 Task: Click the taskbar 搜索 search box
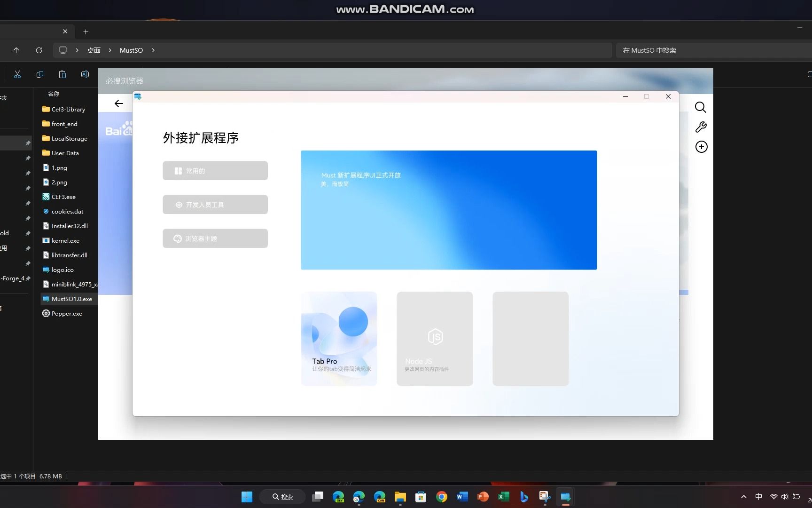tap(283, 497)
